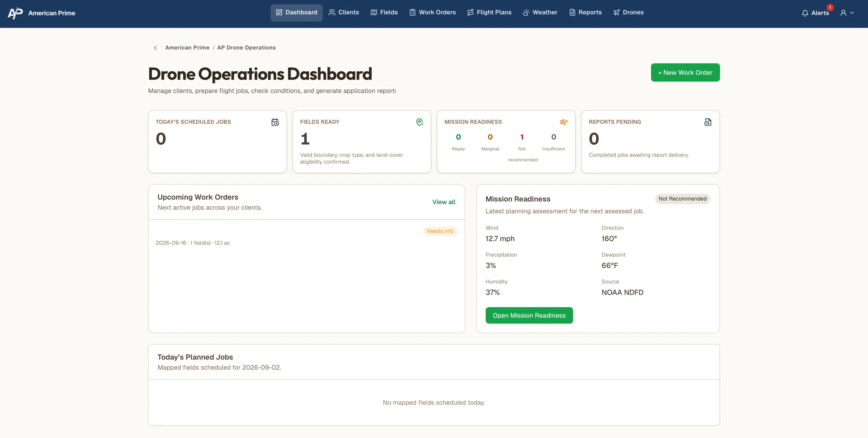Viewport: 868px width, 438px height.
Task: Click the Needs info status badge
Action: [x=440, y=231]
